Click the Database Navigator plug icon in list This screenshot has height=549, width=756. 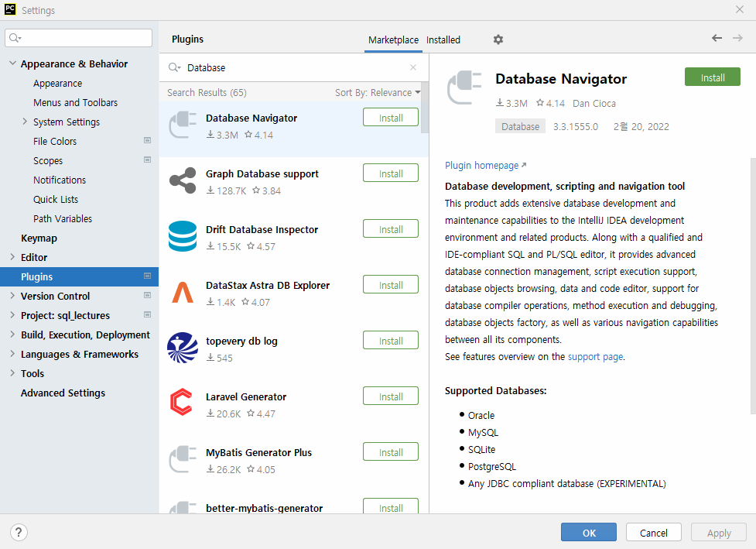(183, 125)
